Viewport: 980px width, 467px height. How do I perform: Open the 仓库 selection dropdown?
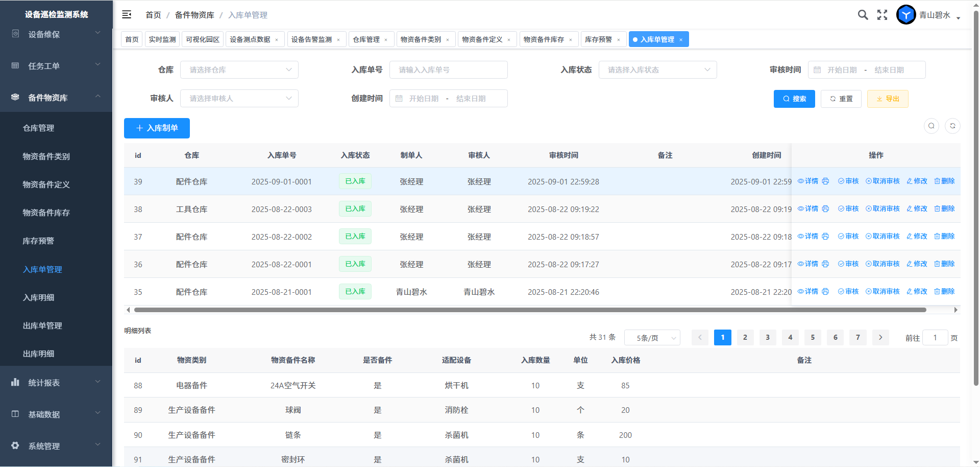pos(239,70)
